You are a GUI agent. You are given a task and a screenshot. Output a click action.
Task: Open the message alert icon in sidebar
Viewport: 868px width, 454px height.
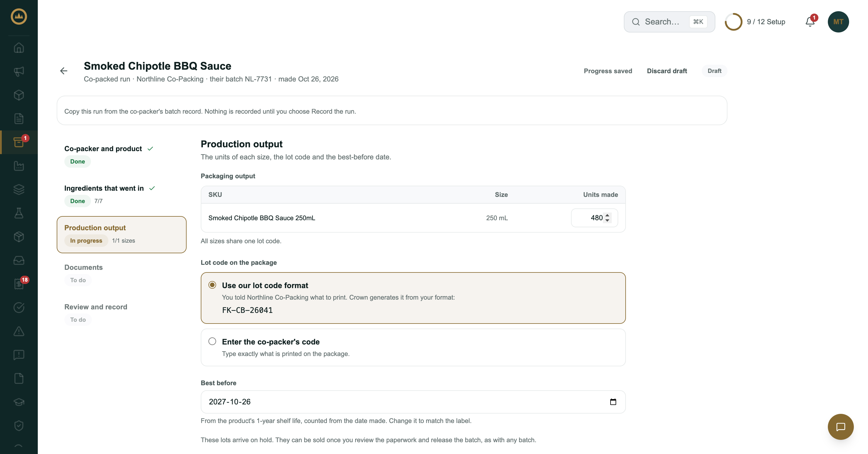pyautogui.click(x=19, y=355)
